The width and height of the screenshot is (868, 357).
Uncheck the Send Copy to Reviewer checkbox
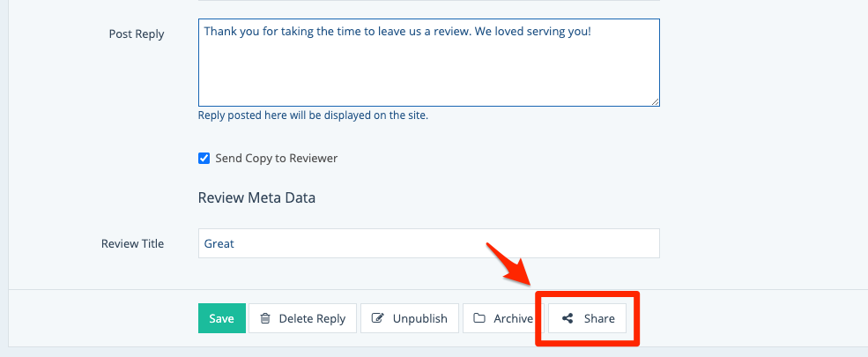coord(204,159)
